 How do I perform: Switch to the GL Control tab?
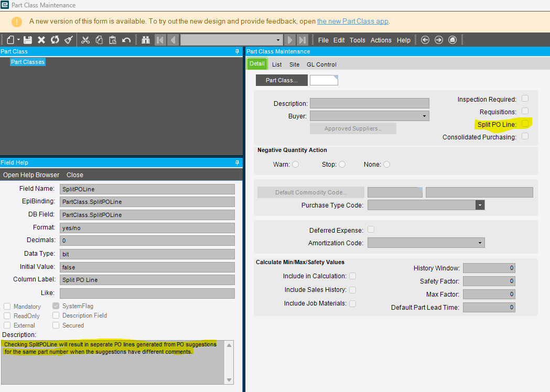(321, 64)
